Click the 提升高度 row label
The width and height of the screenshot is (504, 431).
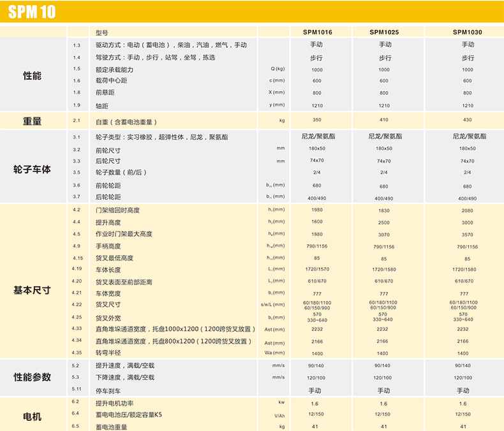[x=109, y=223]
